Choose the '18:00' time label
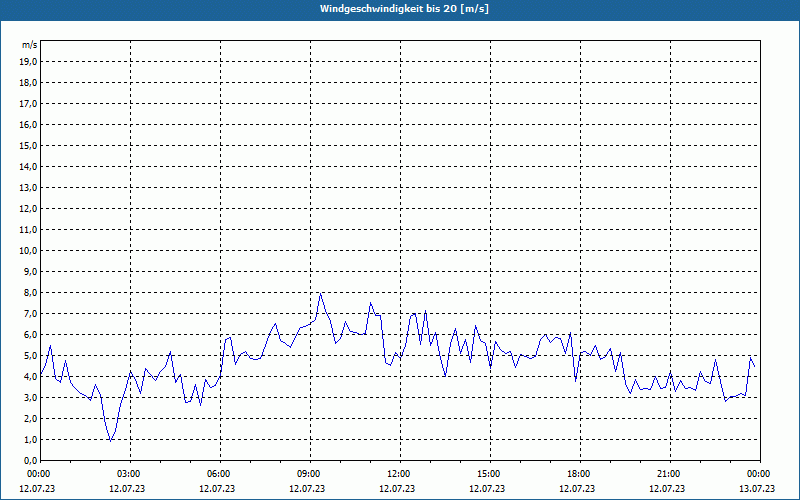The width and height of the screenshot is (800, 500). [x=578, y=474]
